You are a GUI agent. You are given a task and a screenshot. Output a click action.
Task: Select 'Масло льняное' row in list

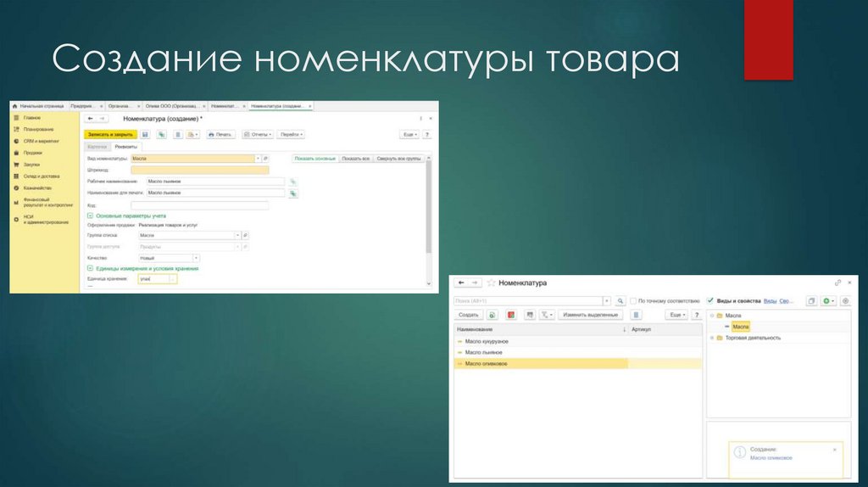tap(577, 352)
